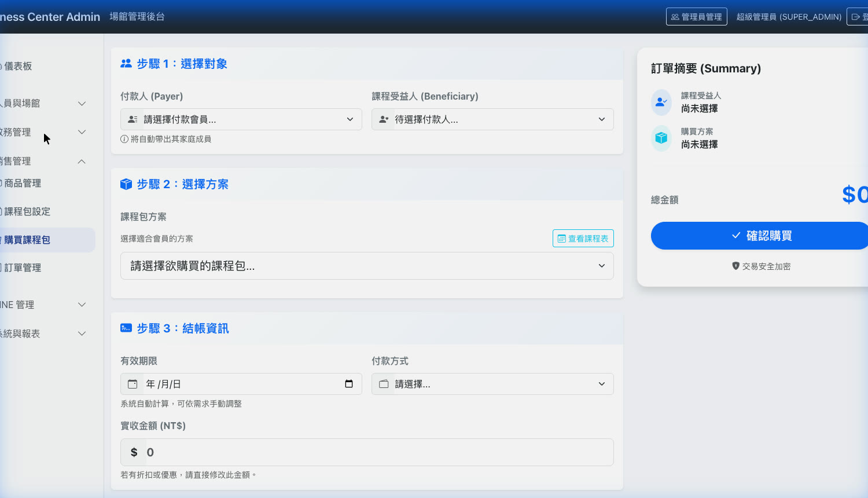
Task: Open the calendar picker icon in date field
Action: click(x=349, y=384)
